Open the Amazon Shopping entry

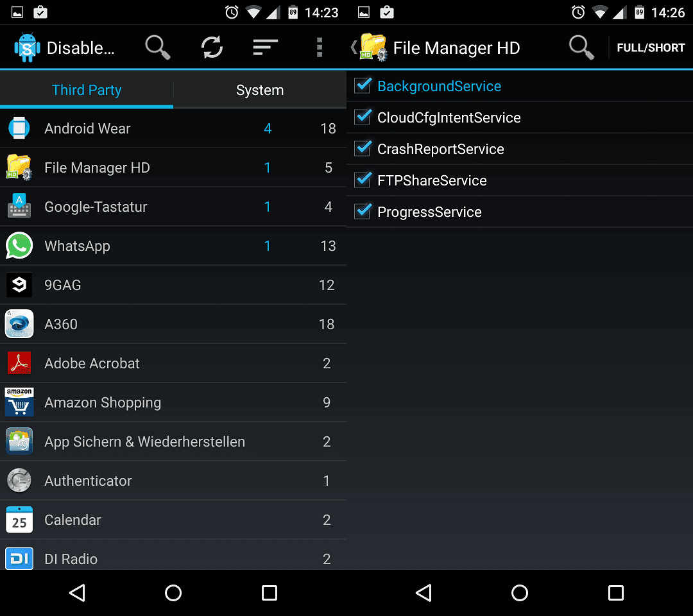173,402
